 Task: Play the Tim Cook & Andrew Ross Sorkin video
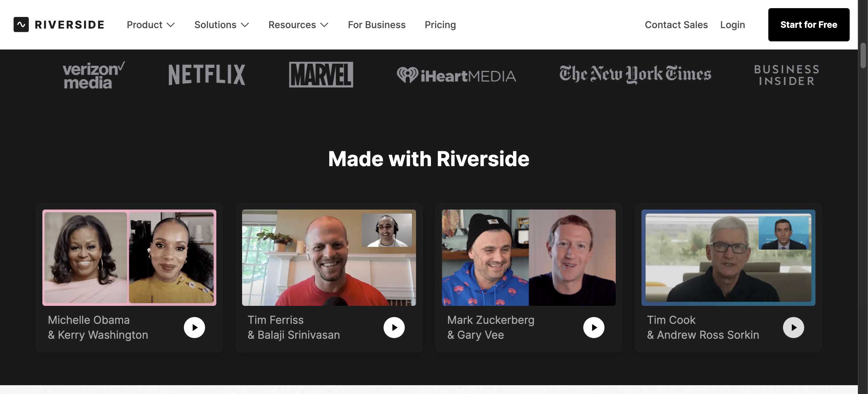793,328
